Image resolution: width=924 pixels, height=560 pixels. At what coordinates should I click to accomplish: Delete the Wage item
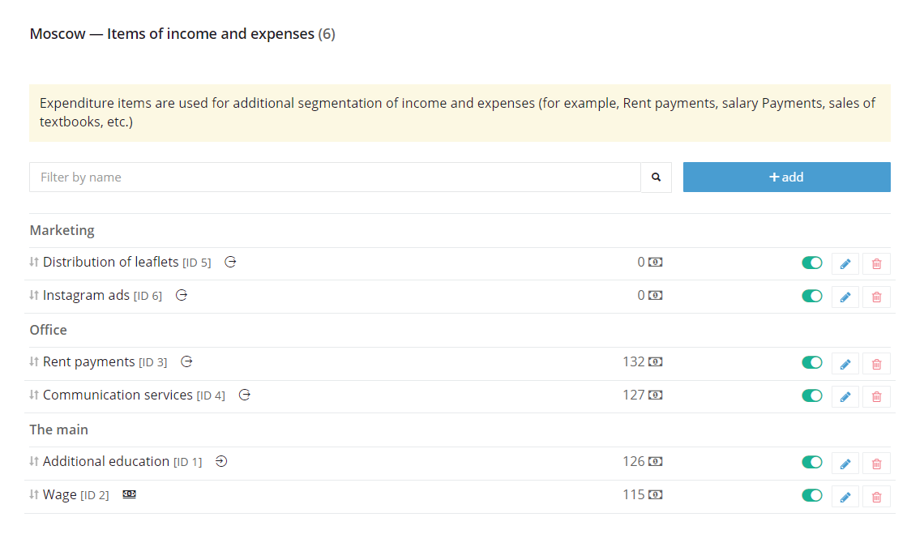pos(876,496)
